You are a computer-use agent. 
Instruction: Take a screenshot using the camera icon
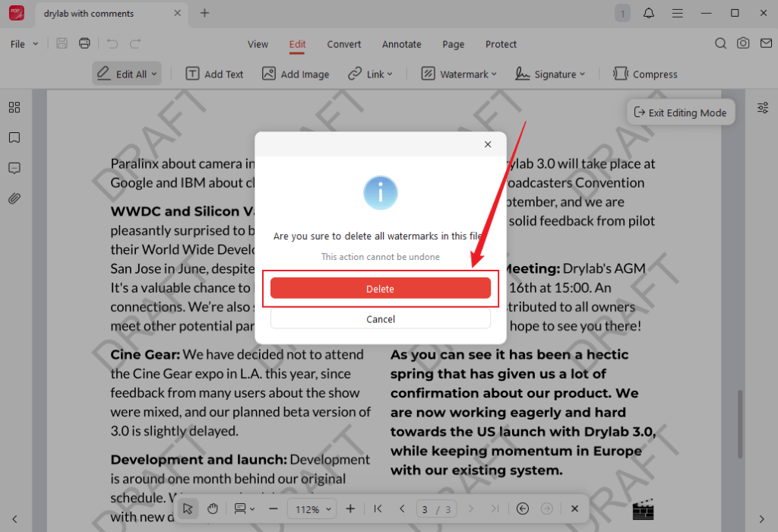743,43
